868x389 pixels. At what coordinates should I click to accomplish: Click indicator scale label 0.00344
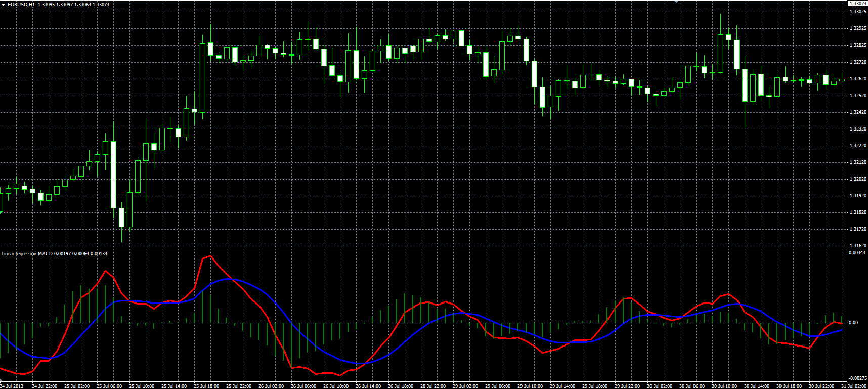857,253
